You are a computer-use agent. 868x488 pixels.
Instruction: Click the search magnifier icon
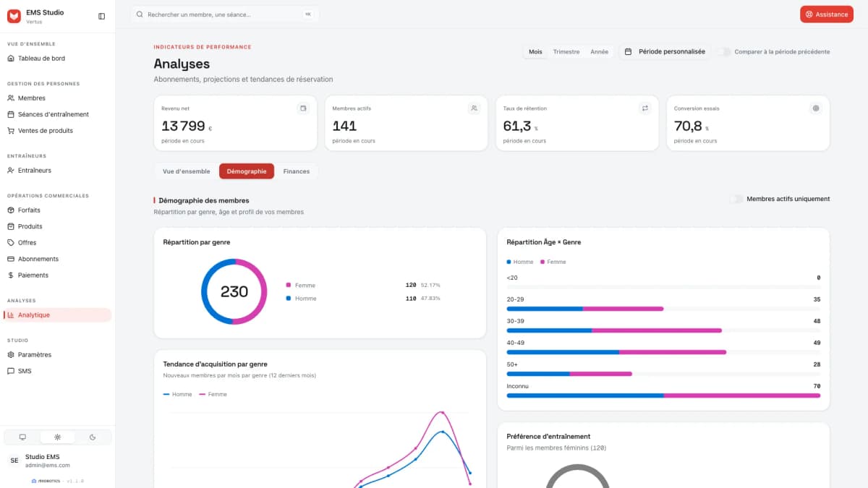pyautogui.click(x=140, y=14)
